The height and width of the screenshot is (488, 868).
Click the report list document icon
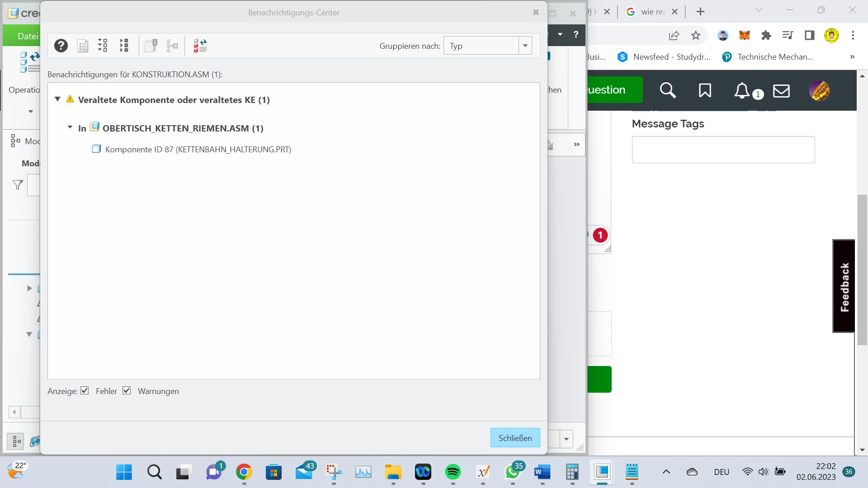pyautogui.click(x=83, y=46)
